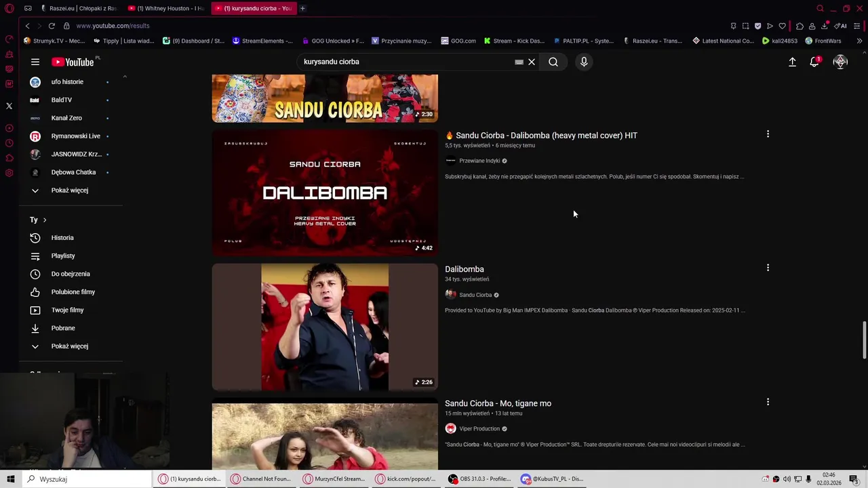868x488 pixels.
Task: Open 'Twoje filmy' in sidebar
Action: tap(68, 310)
